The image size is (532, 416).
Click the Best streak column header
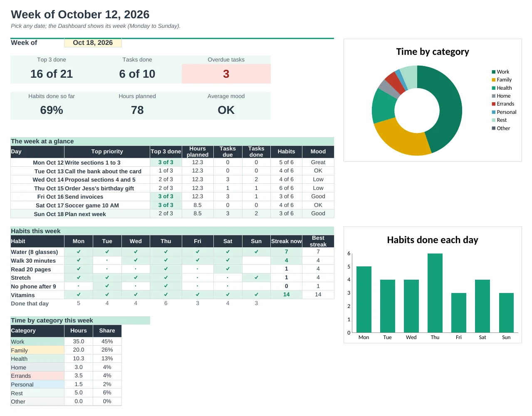point(318,241)
